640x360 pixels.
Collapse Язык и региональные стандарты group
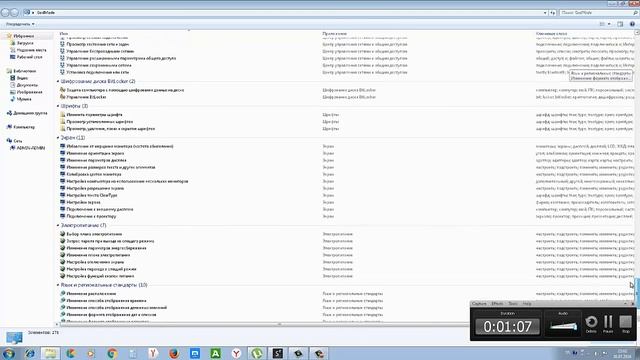coord(58,285)
